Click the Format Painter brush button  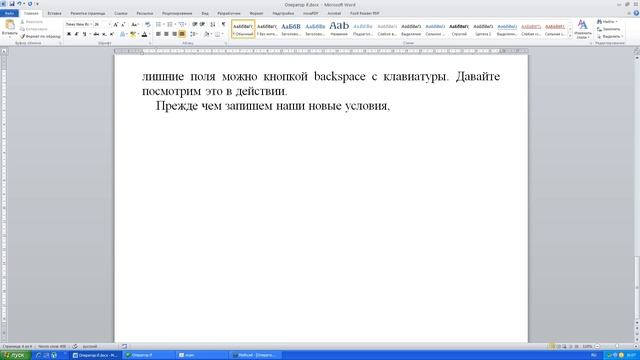click(x=40, y=36)
